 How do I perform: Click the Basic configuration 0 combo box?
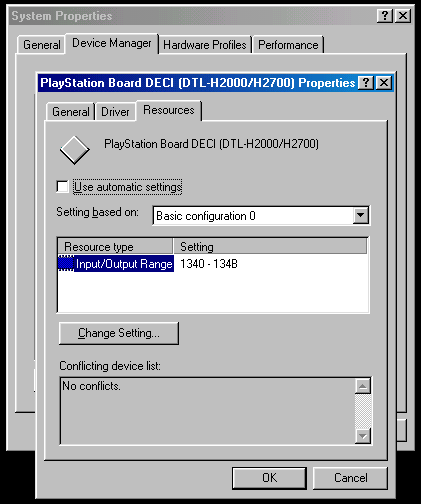(261, 216)
